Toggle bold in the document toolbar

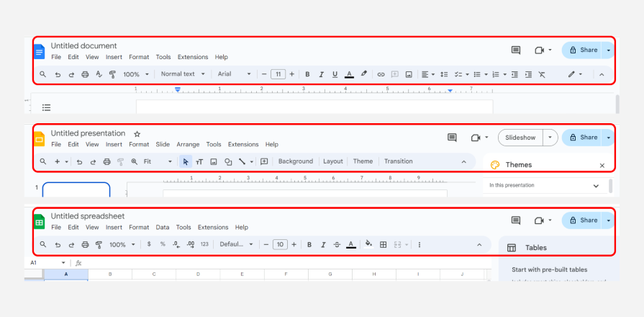coord(307,74)
